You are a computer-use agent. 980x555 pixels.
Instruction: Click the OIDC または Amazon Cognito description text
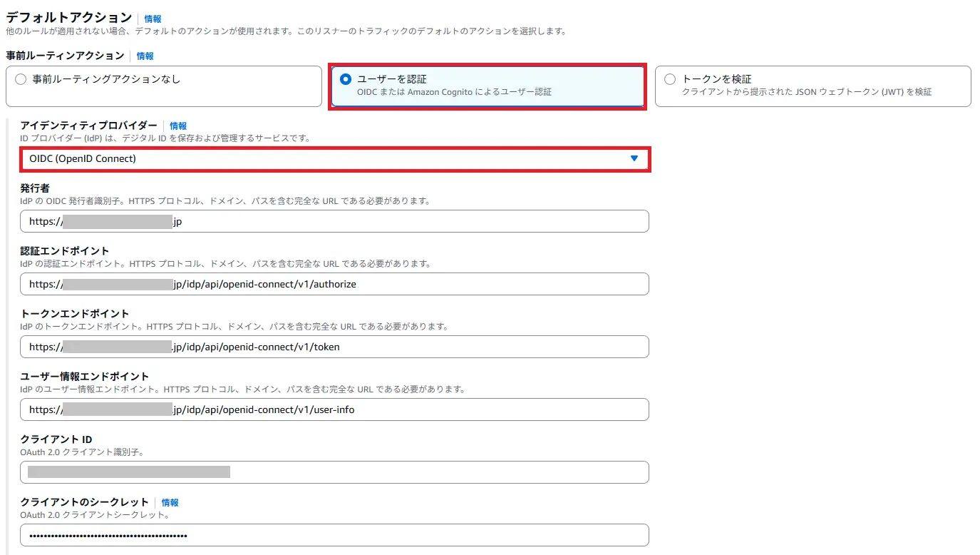coord(454,92)
